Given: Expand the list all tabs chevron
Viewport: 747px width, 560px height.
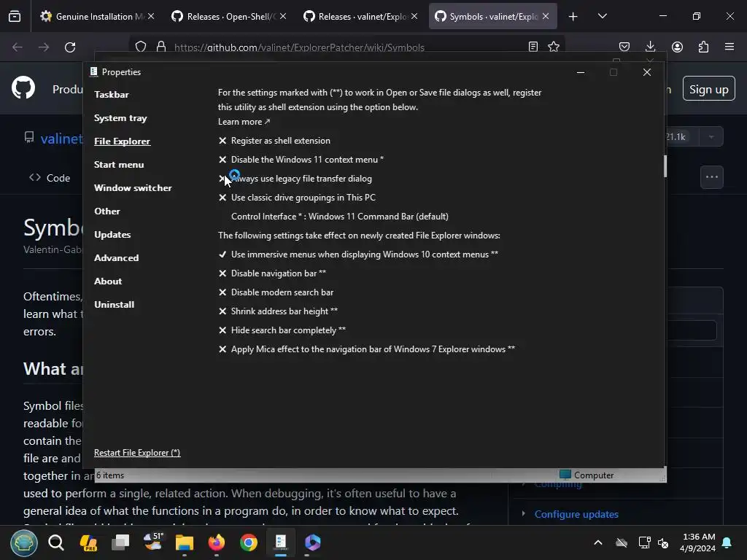Looking at the screenshot, I should (x=602, y=16).
